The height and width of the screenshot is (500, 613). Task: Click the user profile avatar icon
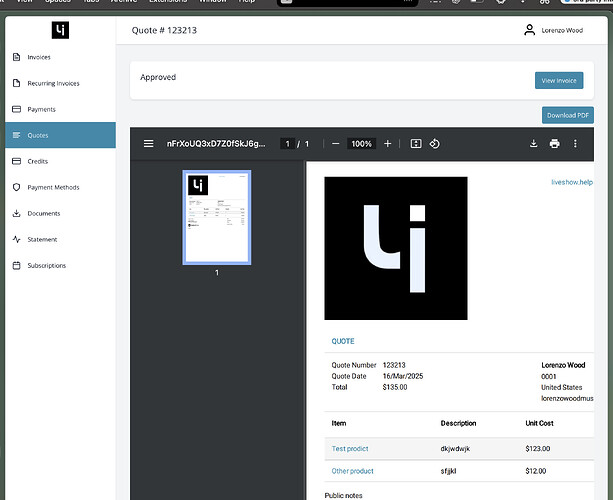click(529, 30)
